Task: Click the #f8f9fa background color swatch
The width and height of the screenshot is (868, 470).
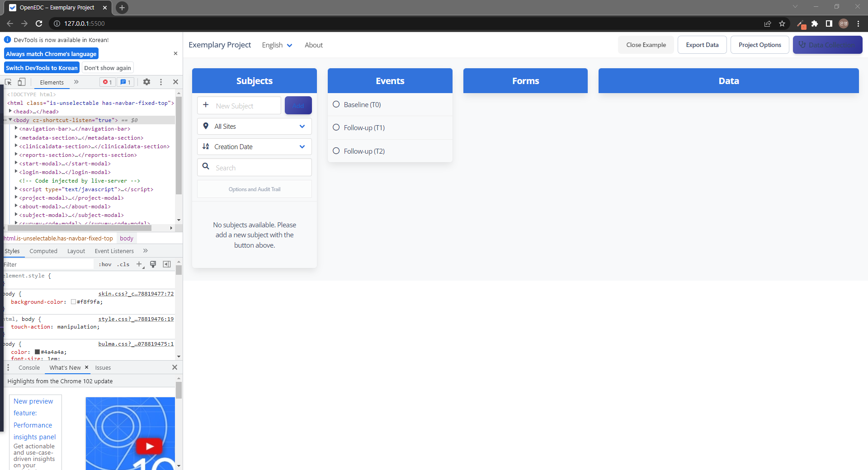Action: (73, 302)
